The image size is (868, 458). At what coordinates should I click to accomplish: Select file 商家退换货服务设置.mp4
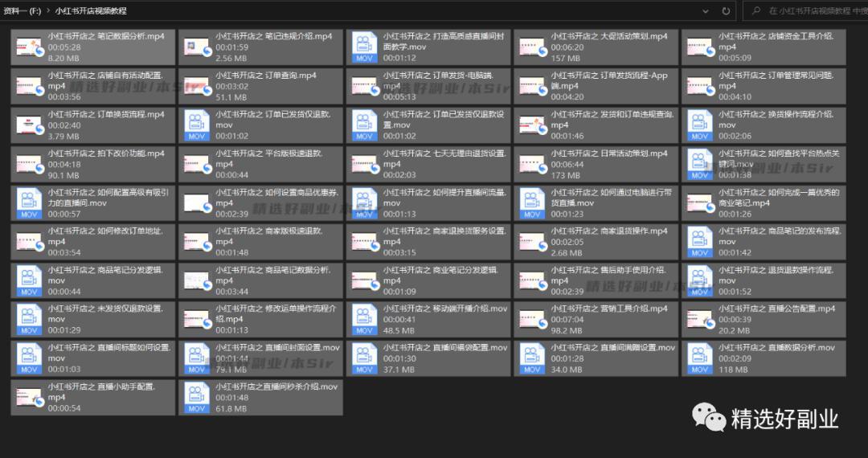428,243
